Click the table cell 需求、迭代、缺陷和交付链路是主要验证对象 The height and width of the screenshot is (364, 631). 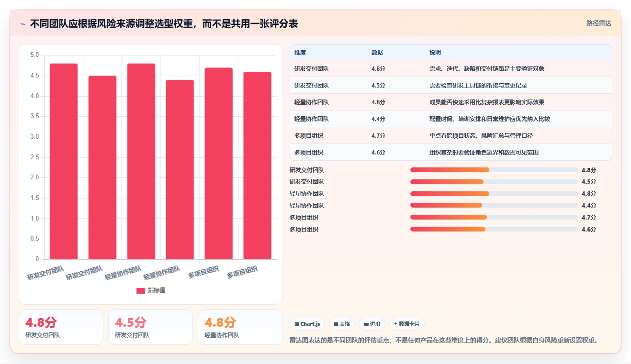point(487,69)
